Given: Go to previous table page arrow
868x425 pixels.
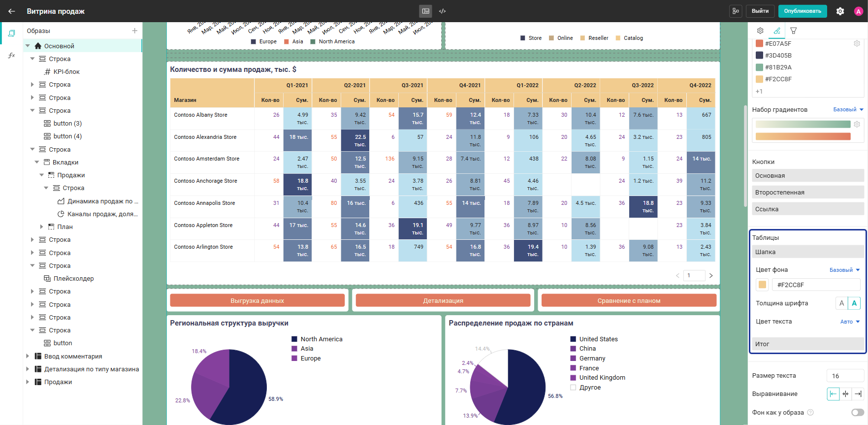Looking at the screenshot, I should point(677,276).
